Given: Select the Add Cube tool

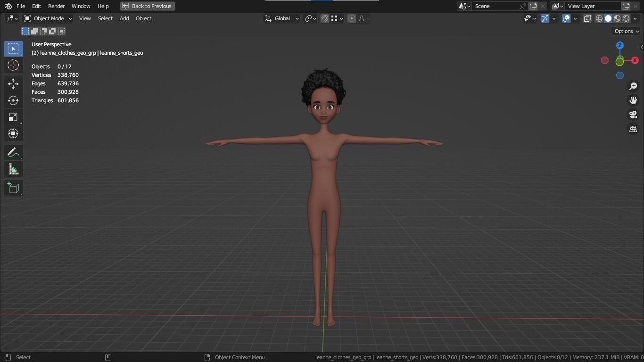Looking at the screenshot, I should pyautogui.click(x=13, y=188).
